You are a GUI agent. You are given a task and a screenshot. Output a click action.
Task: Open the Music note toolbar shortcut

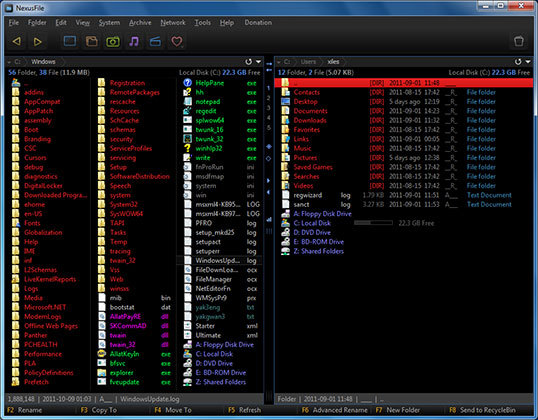click(x=134, y=42)
